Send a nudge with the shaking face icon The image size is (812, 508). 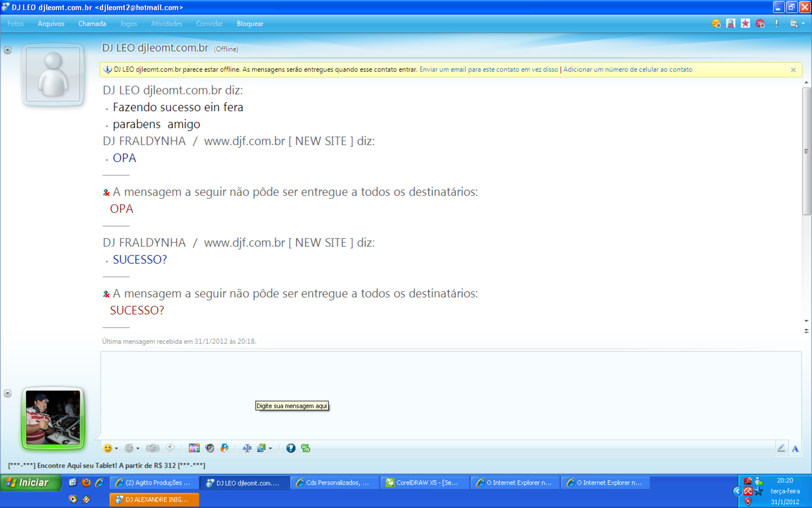(x=153, y=448)
